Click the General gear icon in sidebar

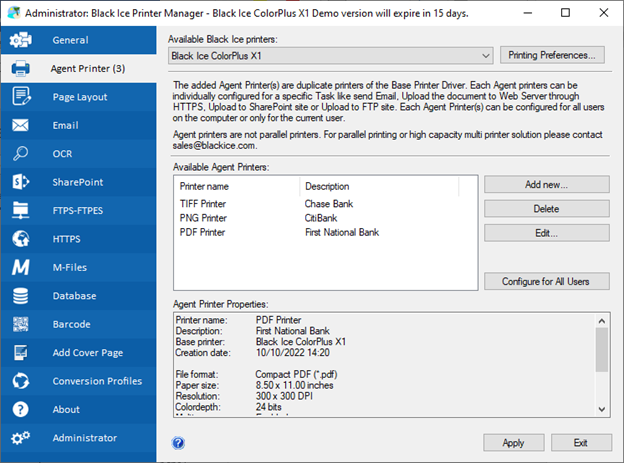pyautogui.click(x=20, y=40)
